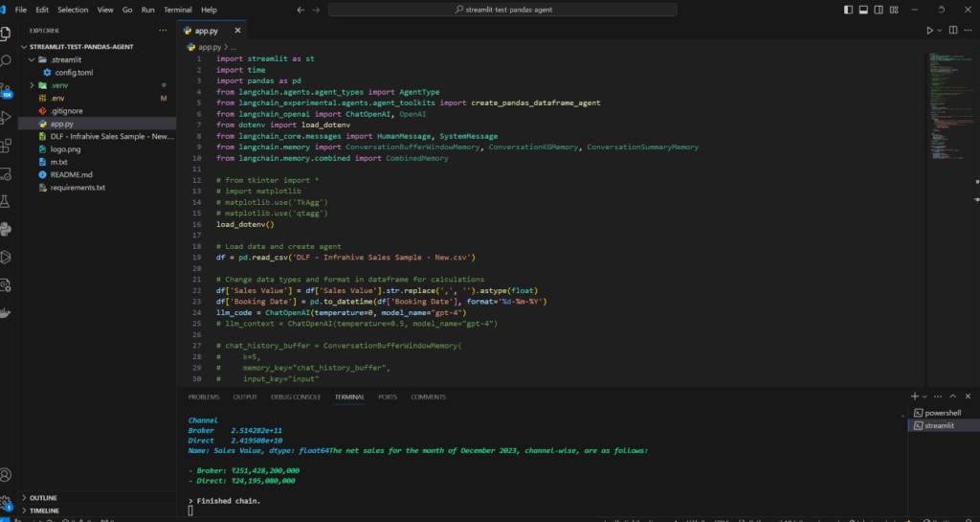
Task: Click the command center search box
Action: 502,10
